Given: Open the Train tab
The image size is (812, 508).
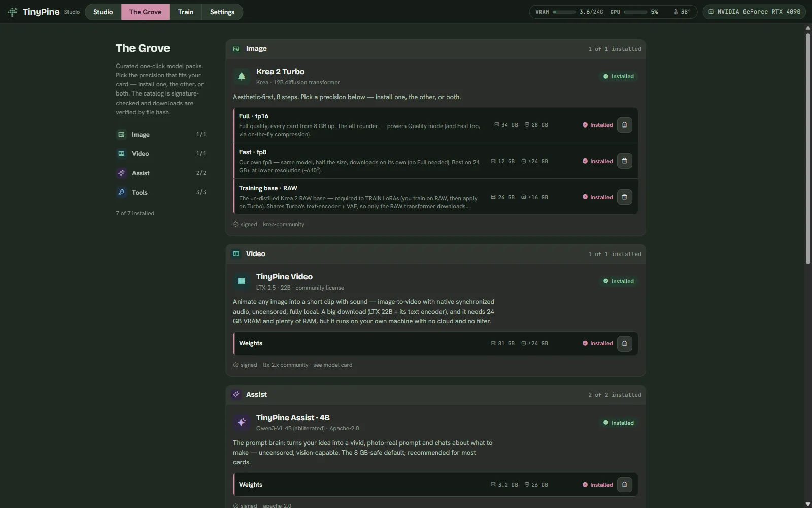Looking at the screenshot, I should pyautogui.click(x=186, y=12).
